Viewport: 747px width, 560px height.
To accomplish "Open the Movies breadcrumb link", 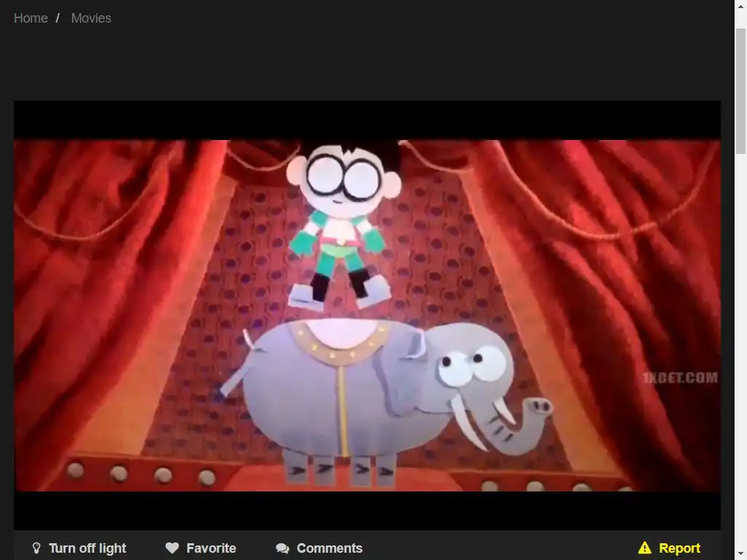I will click(x=91, y=18).
